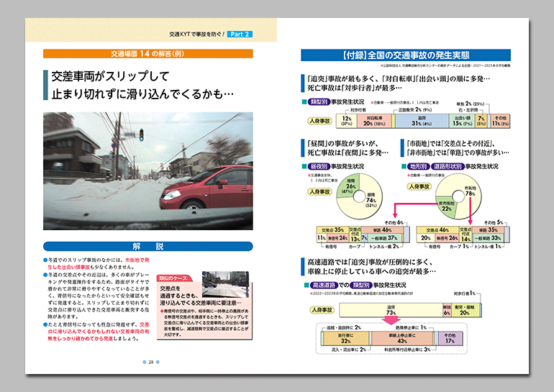Open the large red car snow intersection photo
The image size is (554, 392).
148,171
